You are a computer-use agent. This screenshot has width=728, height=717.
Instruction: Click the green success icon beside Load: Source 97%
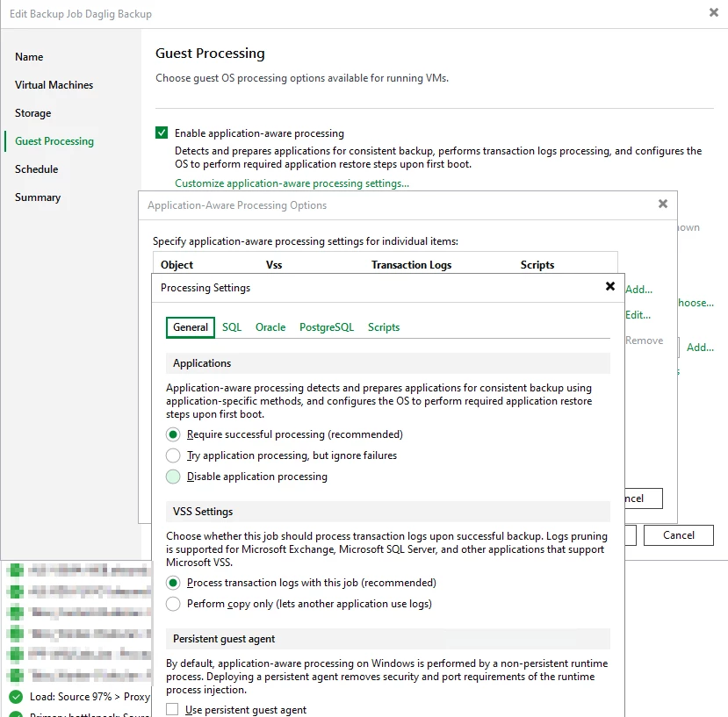pyautogui.click(x=16, y=697)
